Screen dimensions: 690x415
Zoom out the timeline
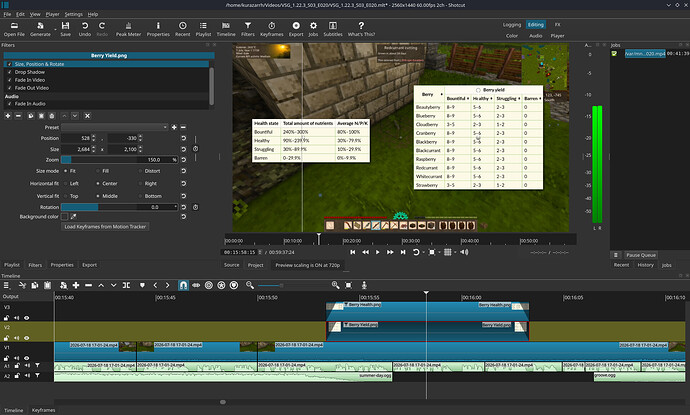[x=250, y=285]
